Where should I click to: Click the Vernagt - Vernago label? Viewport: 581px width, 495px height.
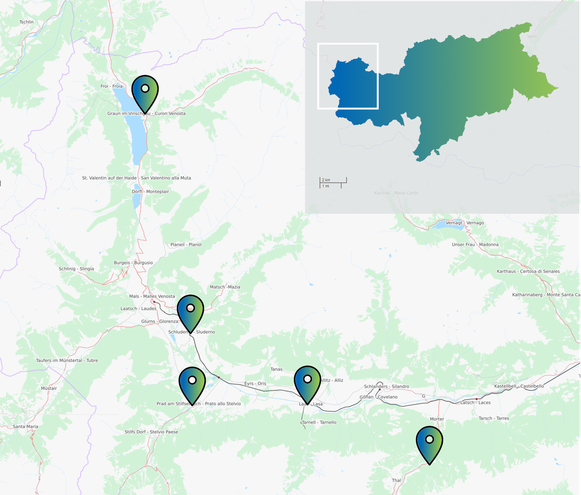tap(465, 223)
